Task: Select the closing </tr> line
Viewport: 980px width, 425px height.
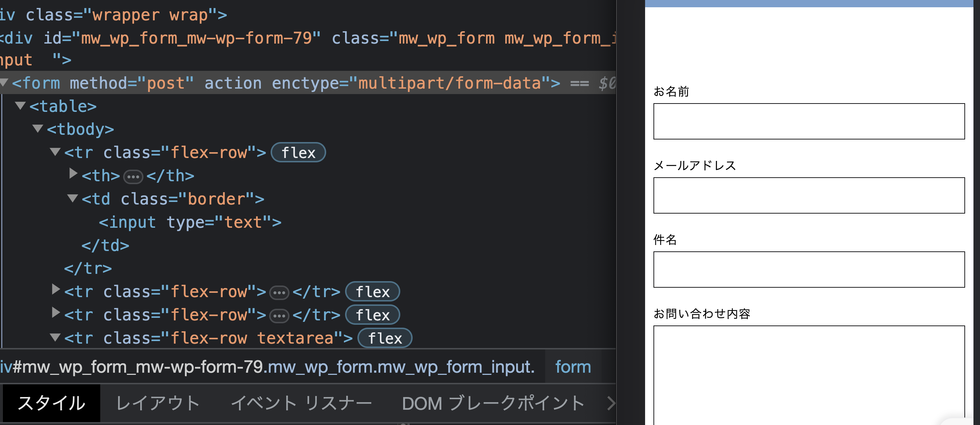Action: point(88,269)
